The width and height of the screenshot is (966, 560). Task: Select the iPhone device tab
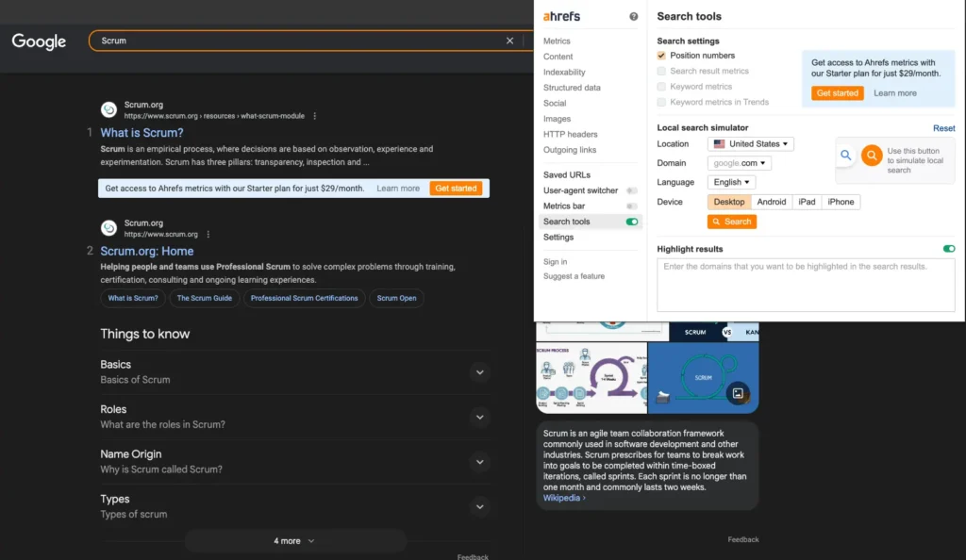841,202
